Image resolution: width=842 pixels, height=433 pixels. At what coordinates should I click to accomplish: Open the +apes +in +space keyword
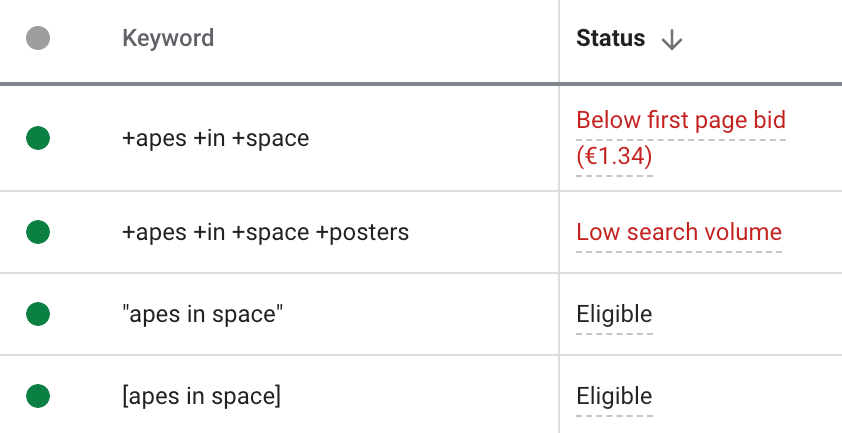click(x=216, y=138)
